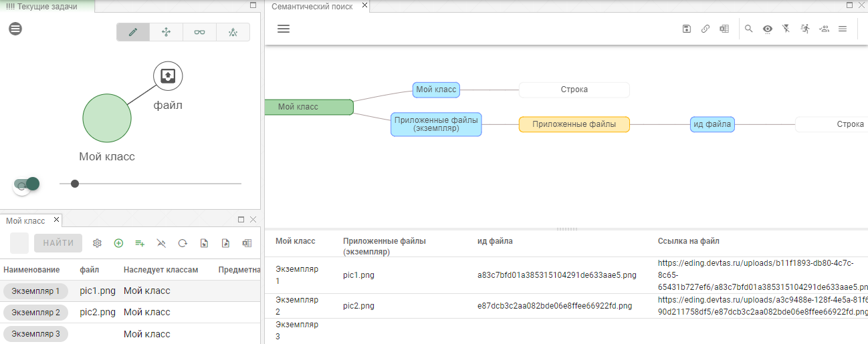Screen dimensions: 868x344
Task: Click the magnifier search icon in toolbar
Action: 749,29
